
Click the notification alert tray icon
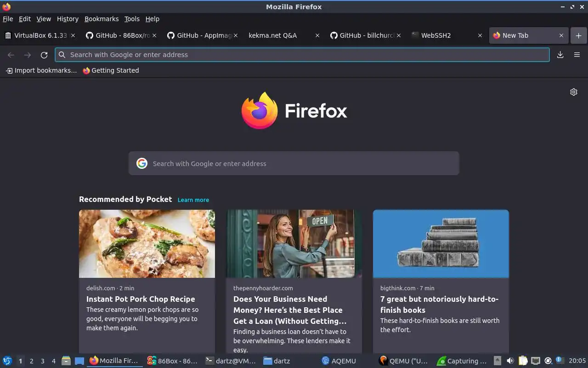[560, 360]
